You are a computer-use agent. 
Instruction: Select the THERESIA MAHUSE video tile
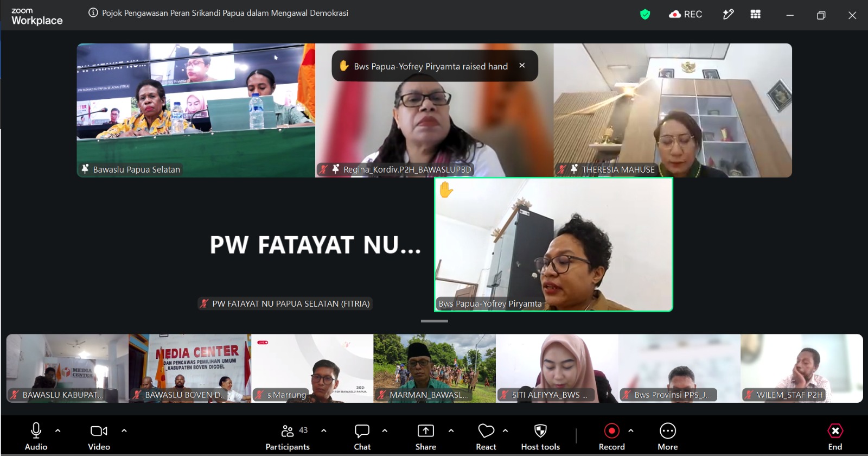[673, 110]
